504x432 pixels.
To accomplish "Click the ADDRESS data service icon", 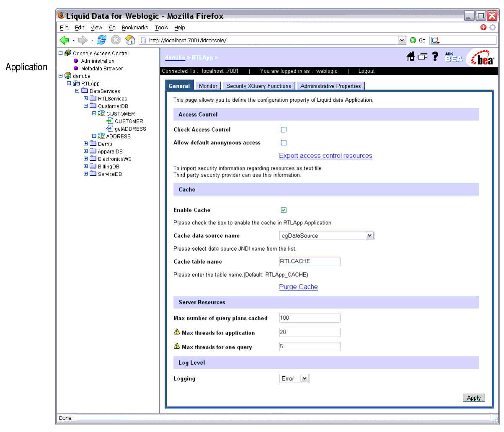I will tap(101, 136).
